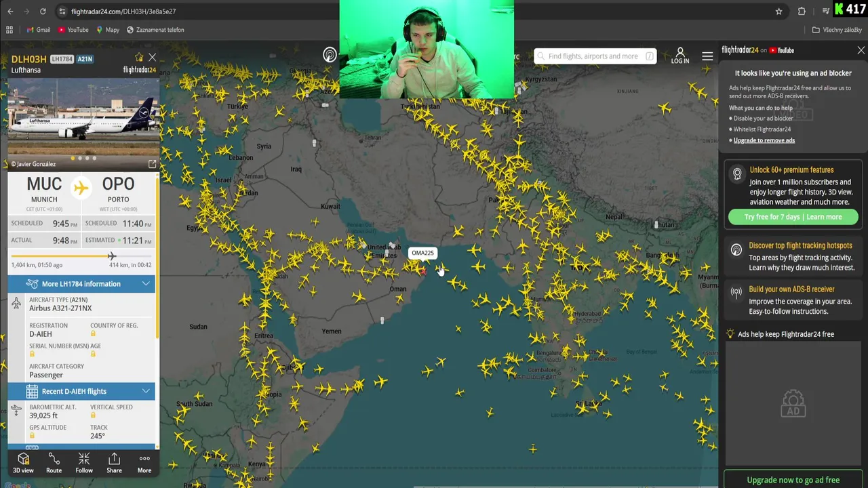The height and width of the screenshot is (488, 868).
Task: Click the Airbus A321-271NX aircraft type text
Action: coord(60,308)
